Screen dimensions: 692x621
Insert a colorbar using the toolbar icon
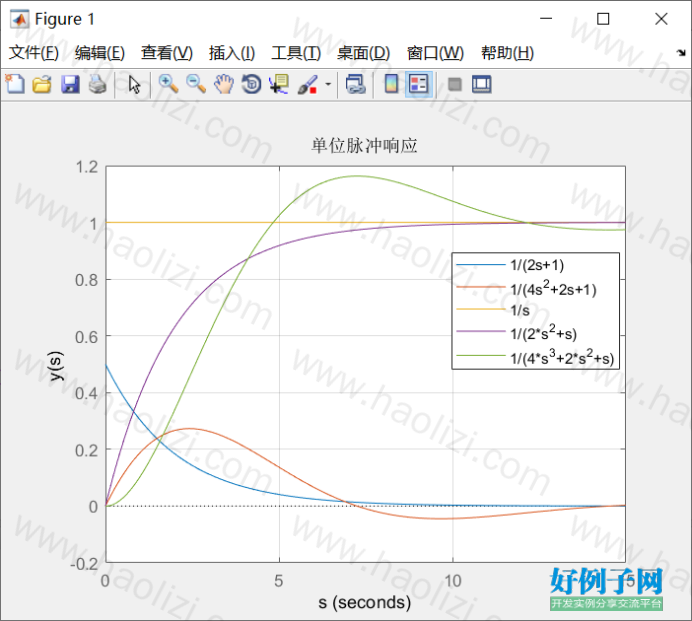(391, 84)
